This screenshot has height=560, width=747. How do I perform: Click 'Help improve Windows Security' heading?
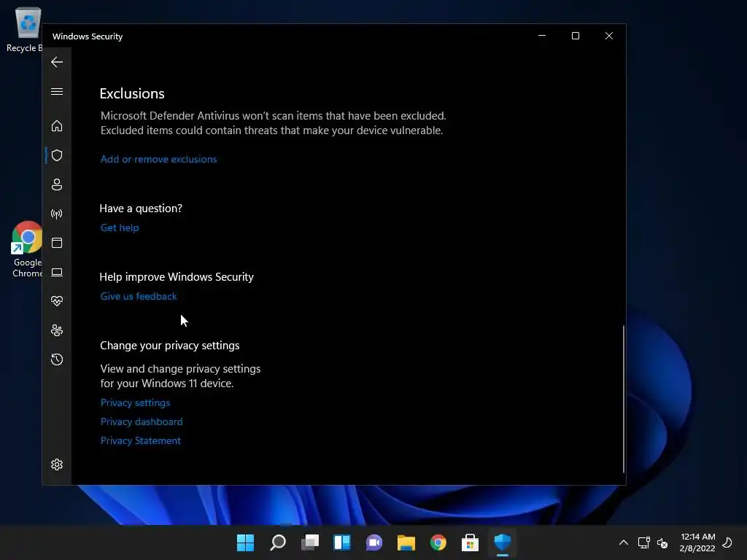pyautogui.click(x=177, y=276)
